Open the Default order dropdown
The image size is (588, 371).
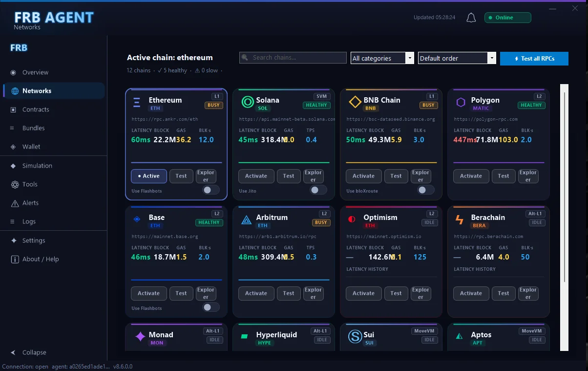pos(457,58)
